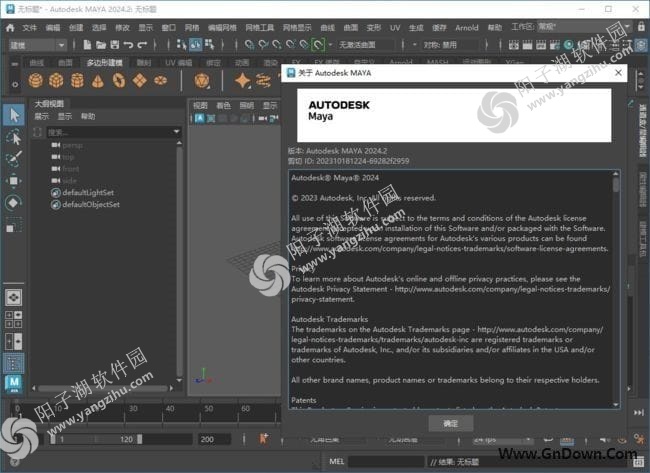
Task: Select the polygon plane shelf icon
Action: 140,80
